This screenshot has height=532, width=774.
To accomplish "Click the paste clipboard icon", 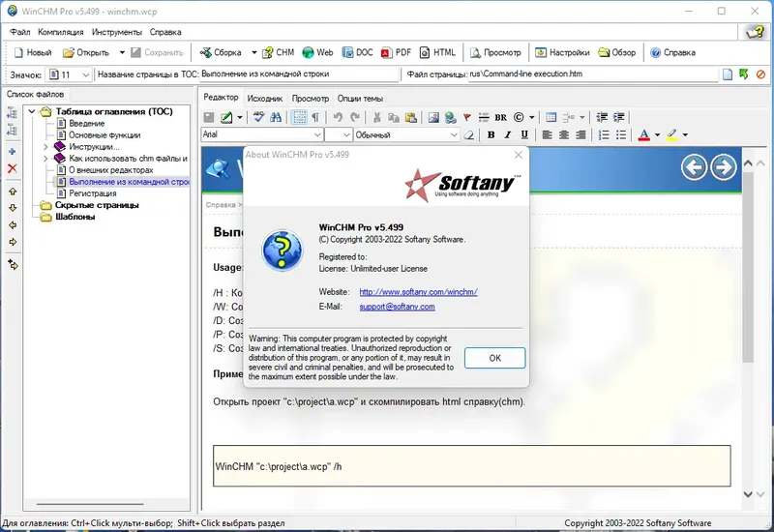I will tap(410, 117).
